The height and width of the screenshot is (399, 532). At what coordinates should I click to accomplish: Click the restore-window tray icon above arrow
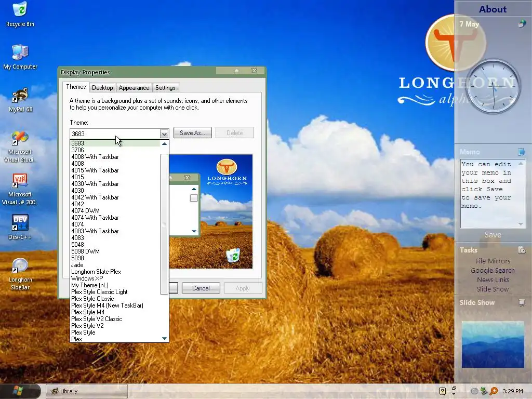click(x=454, y=388)
